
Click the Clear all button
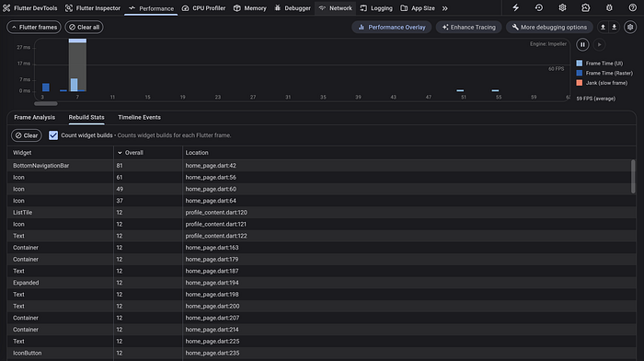coord(84,27)
